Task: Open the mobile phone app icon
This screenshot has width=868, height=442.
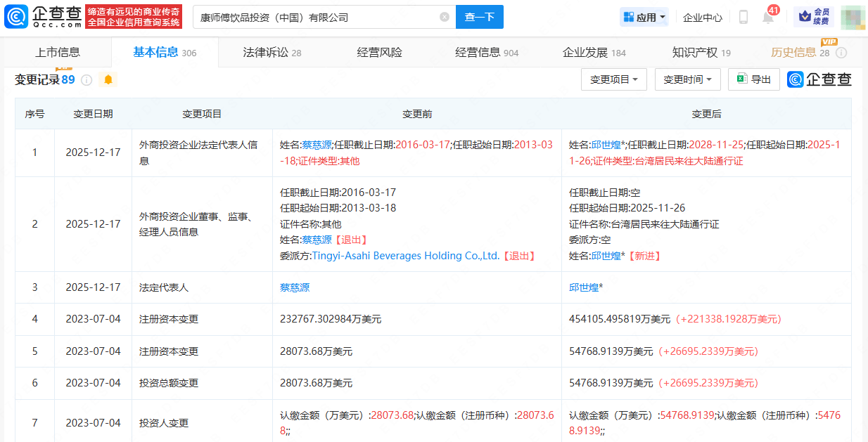Action: click(743, 17)
